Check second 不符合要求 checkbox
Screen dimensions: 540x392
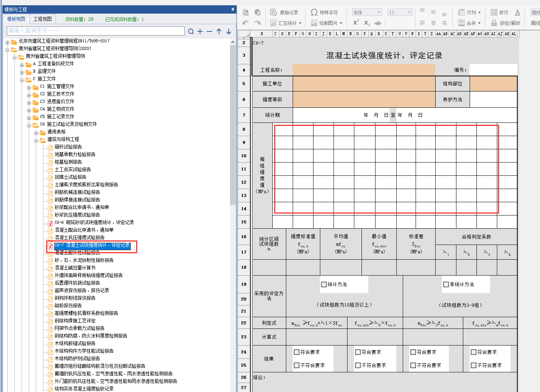point(358,365)
